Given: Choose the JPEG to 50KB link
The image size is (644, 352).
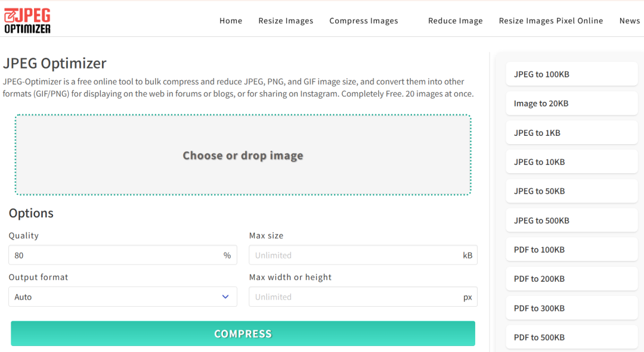Looking at the screenshot, I should point(571,191).
